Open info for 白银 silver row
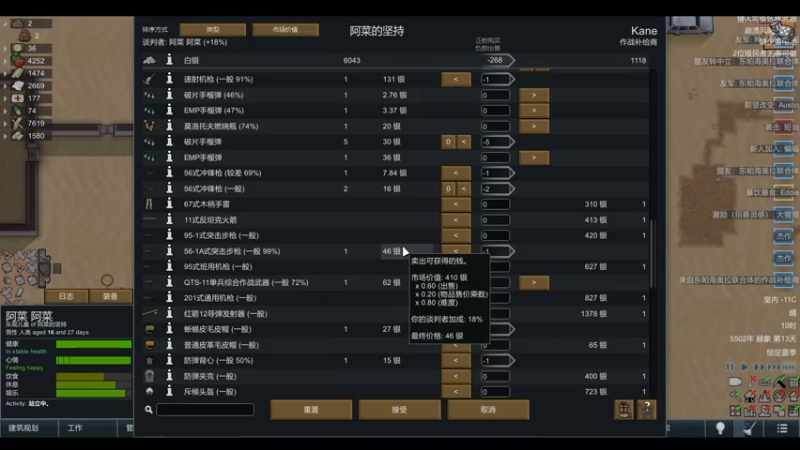This screenshot has height=450, width=800. point(169,60)
